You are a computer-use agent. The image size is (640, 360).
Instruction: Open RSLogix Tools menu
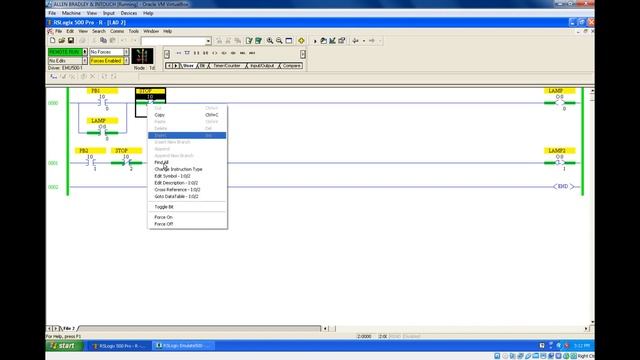(133, 31)
